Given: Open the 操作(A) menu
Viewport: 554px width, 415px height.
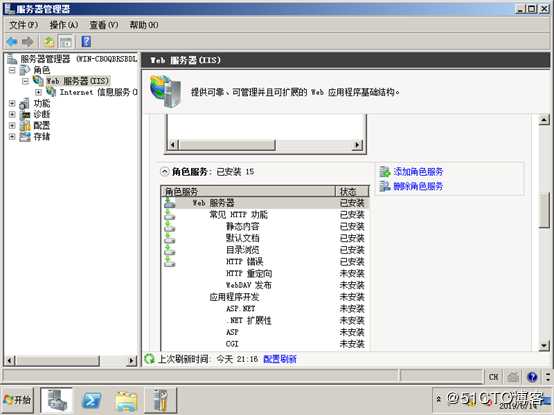Looking at the screenshot, I should [64, 25].
